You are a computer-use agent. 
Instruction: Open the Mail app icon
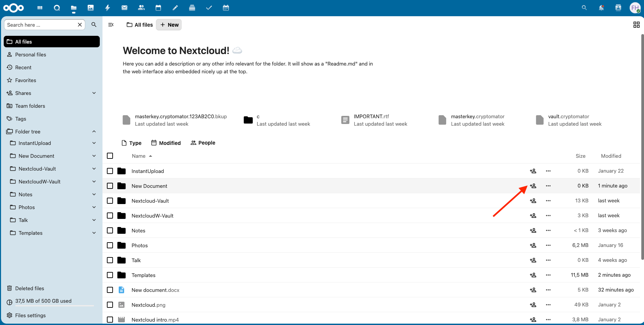[x=124, y=7]
